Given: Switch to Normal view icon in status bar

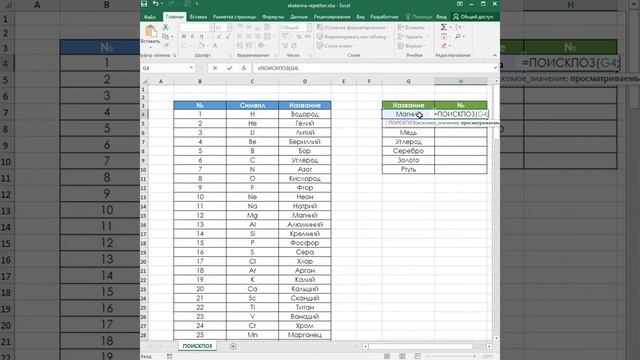Looking at the screenshot, I should tap(387, 356).
